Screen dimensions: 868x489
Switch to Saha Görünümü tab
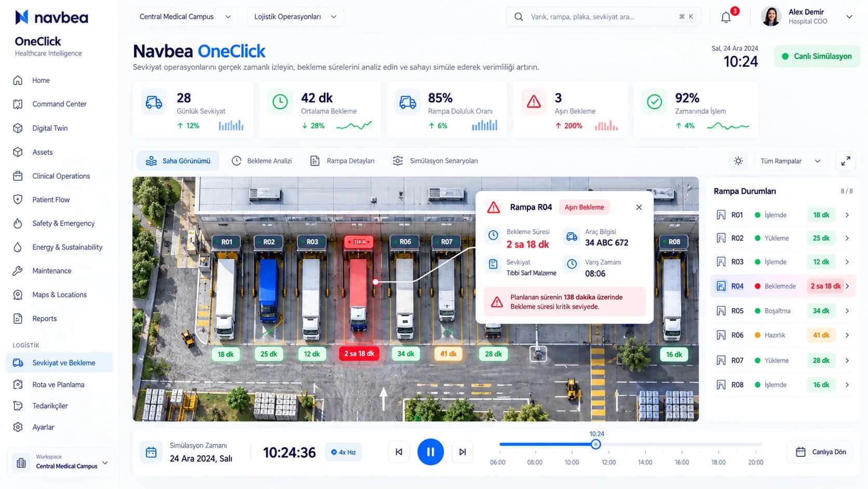pyautogui.click(x=178, y=161)
